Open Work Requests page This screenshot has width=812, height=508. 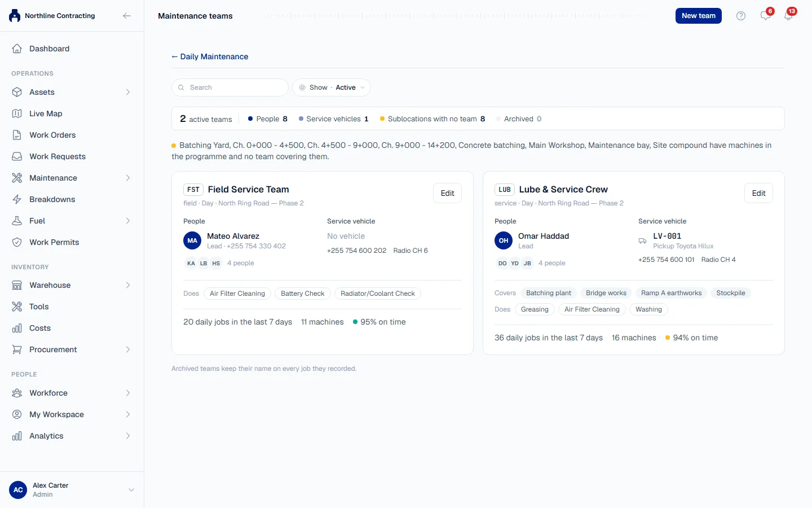point(72,156)
